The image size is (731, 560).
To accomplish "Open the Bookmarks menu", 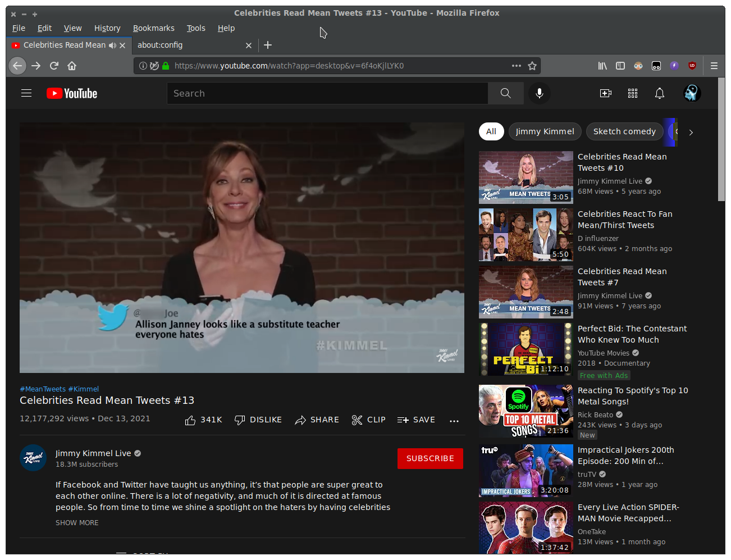I will [153, 28].
